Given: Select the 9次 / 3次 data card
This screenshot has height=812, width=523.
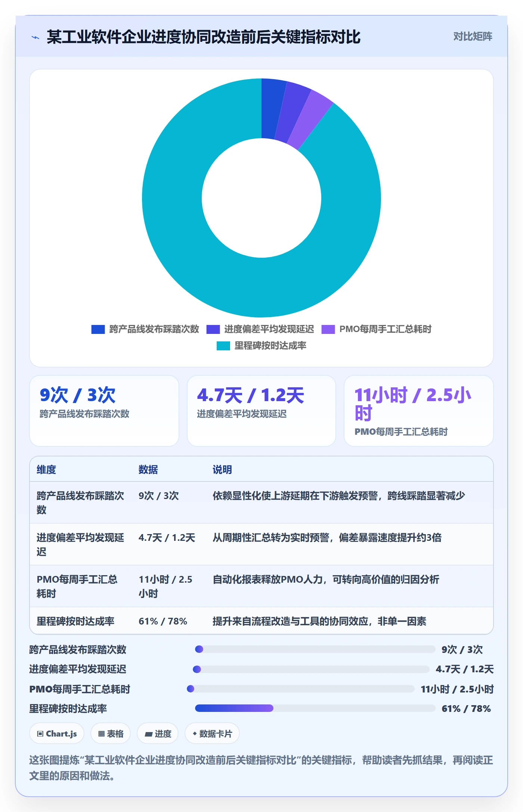Looking at the screenshot, I should tap(104, 411).
